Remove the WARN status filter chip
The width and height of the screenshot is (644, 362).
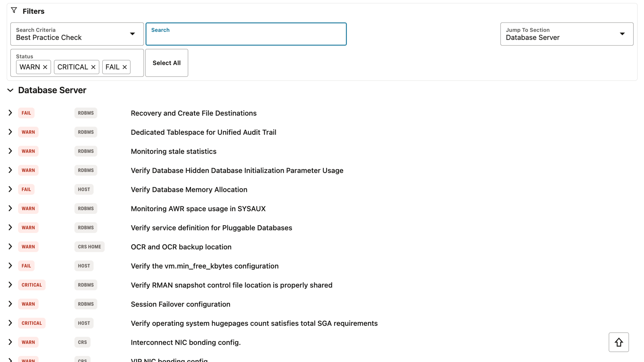click(x=45, y=67)
